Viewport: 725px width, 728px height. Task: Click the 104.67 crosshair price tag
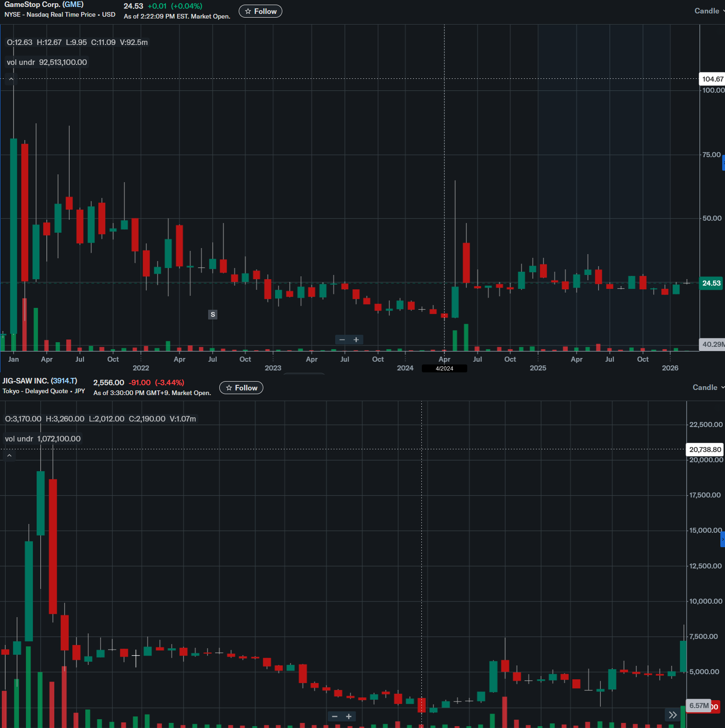[712, 79]
